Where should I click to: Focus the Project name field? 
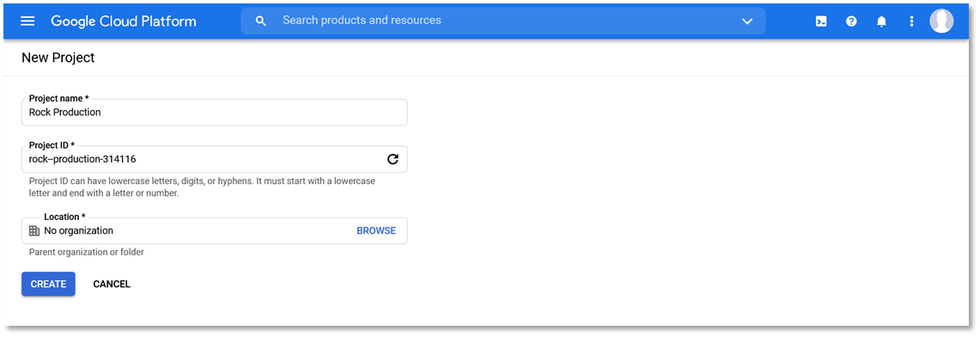pos(215,113)
